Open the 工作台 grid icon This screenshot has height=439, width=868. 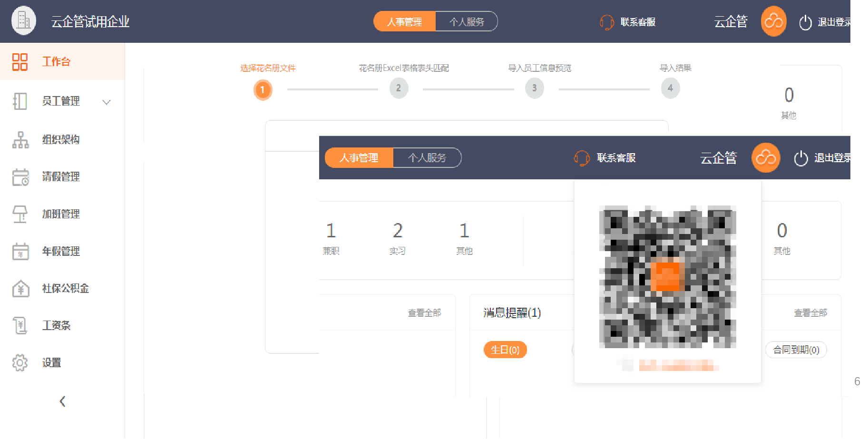tap(20, 62)
